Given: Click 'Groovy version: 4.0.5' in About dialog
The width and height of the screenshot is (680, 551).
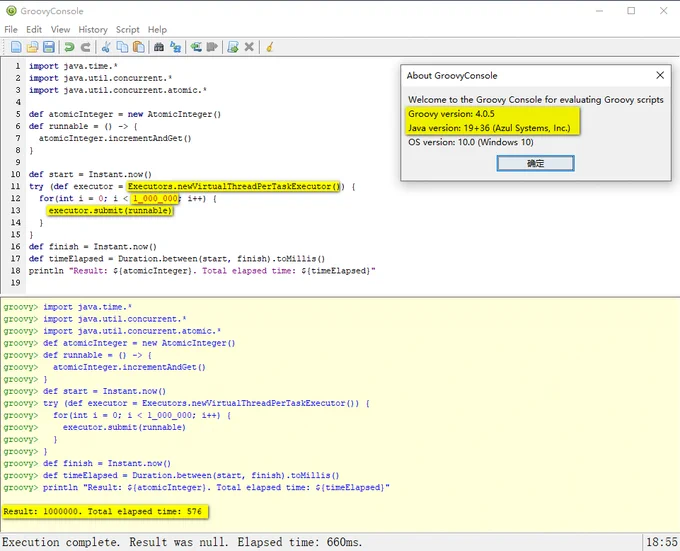Looking at the screenshot, I should click(451, 114).
